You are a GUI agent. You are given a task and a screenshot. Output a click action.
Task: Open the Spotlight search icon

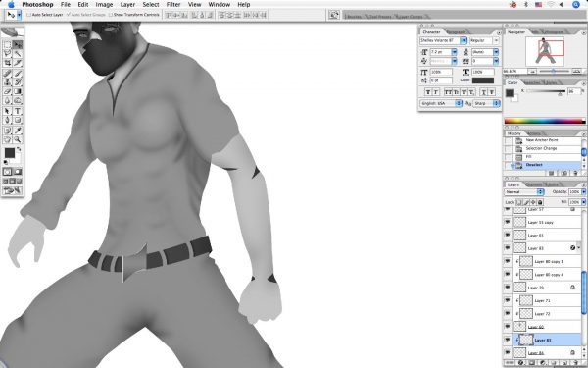click(576, 5)
